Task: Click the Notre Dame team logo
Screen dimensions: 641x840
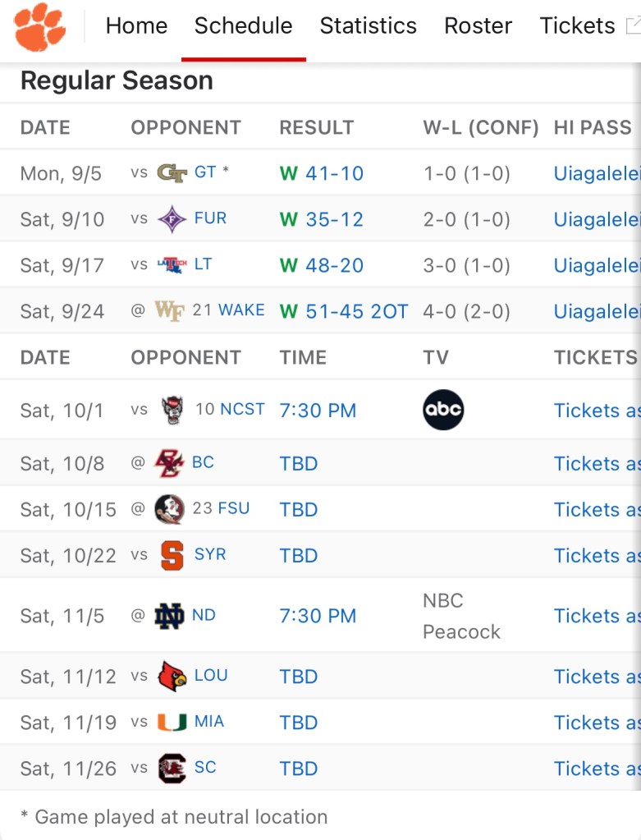Action: click(170, 616)
